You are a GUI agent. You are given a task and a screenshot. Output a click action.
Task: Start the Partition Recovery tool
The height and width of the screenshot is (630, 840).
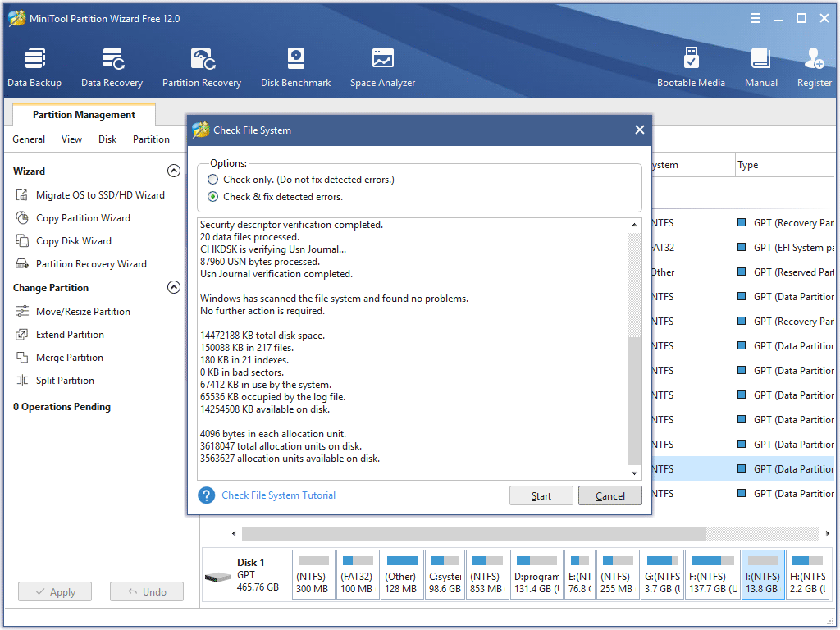202,66
